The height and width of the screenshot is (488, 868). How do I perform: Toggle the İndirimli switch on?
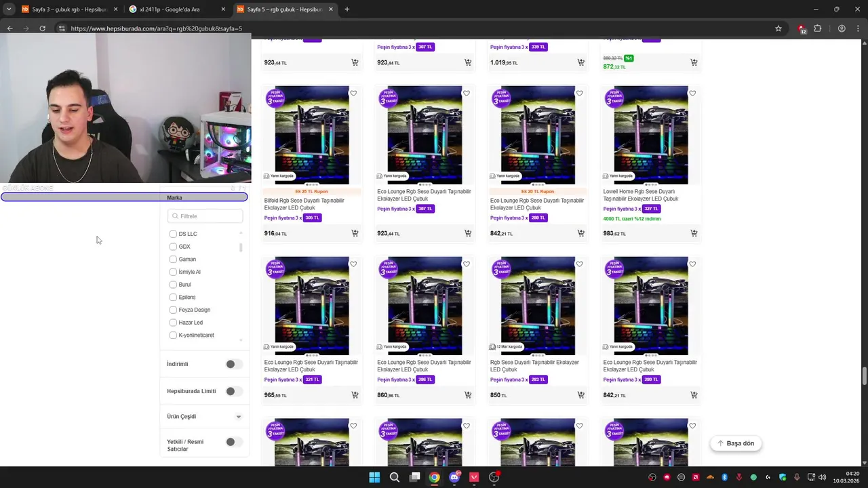pos(234,364)
